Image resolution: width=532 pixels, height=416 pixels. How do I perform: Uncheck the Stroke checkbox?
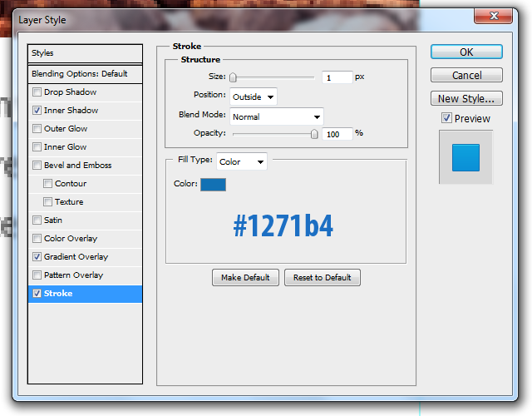[x=37, y=294]
